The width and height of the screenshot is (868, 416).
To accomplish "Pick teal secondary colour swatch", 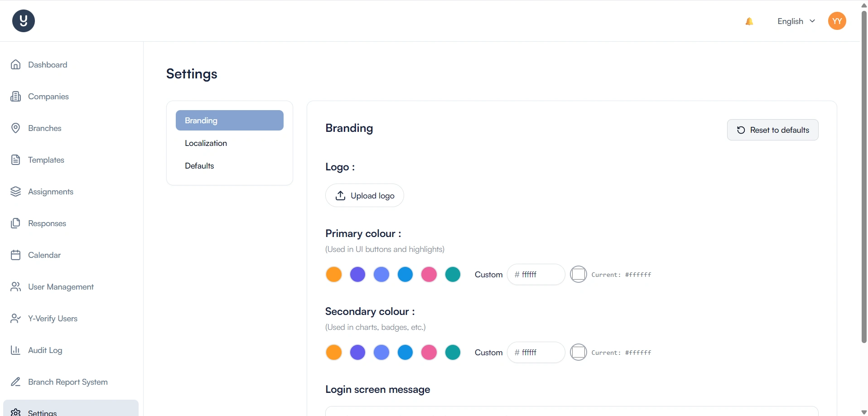I will pyautogui.click(x=453, y=353).
